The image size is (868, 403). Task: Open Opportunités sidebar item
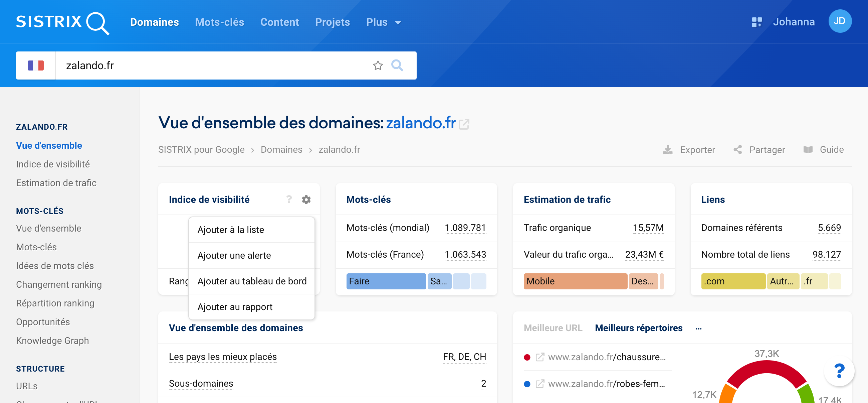point(43,322)
